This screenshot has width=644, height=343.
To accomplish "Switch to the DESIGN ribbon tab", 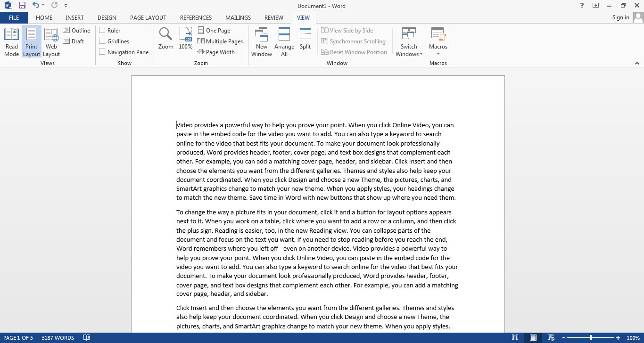I will [107, 17].
